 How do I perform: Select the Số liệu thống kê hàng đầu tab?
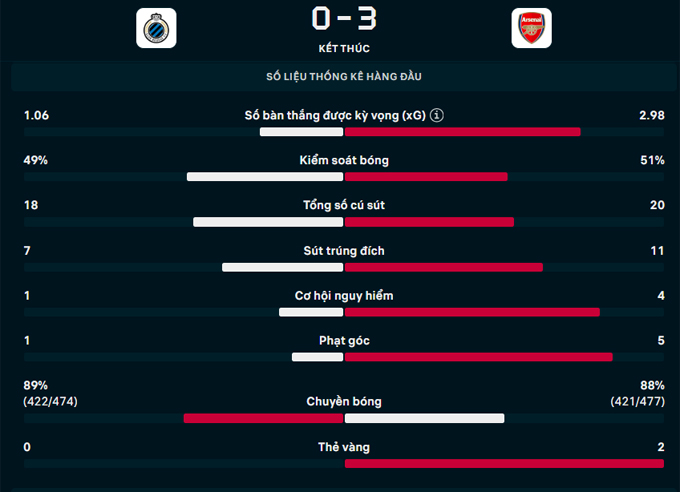pos(343,77)
